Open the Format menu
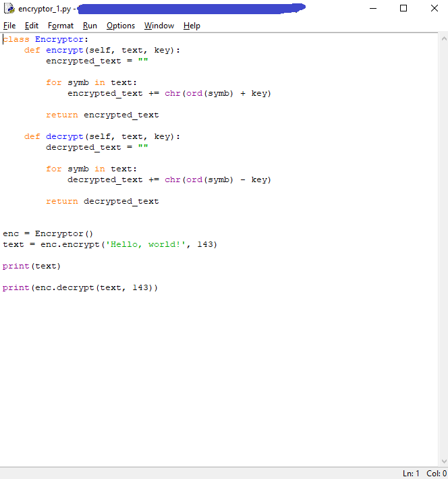448x479 pixels. coord(61,26)
